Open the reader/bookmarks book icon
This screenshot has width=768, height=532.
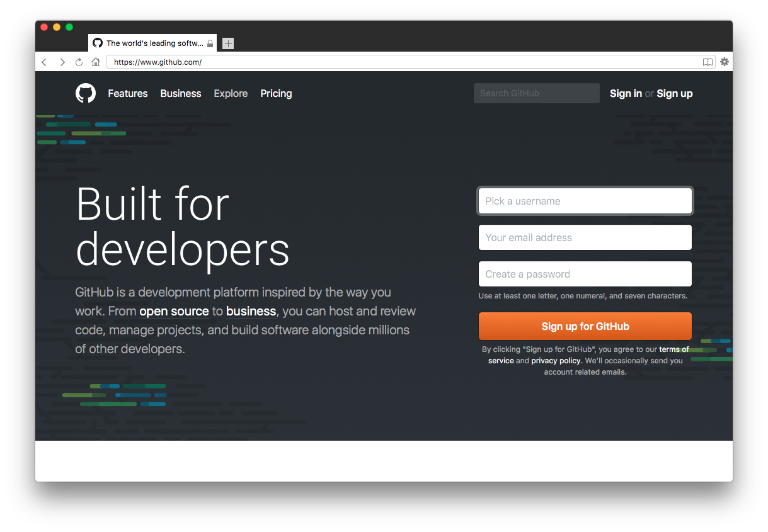[708, 62]
